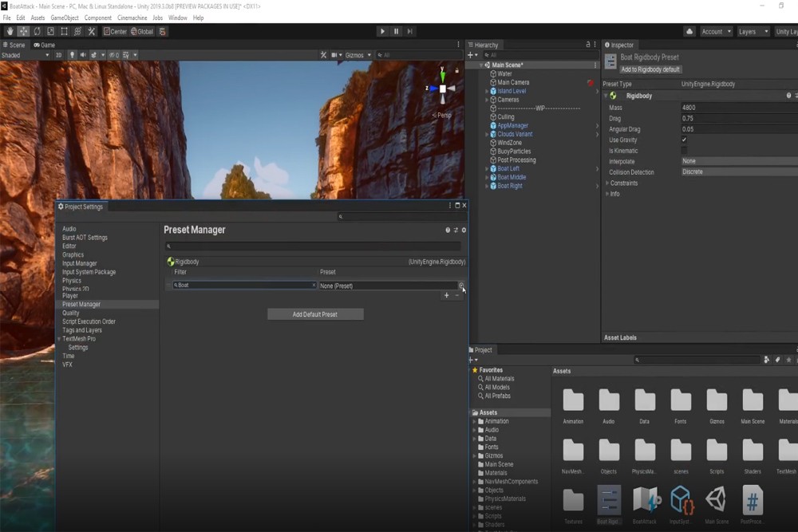Open the GameObject menu
Image resolution: width=798 pixels, height=532 pixels.
(65, 18)
